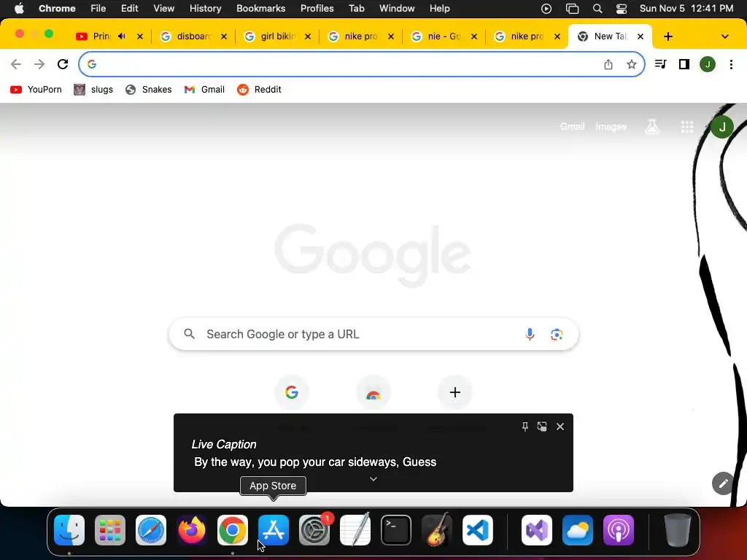Expand Live Caption with down chevron
Viewport: 747px width, 560px height.
pyautogui.click(x=373, y=479)
